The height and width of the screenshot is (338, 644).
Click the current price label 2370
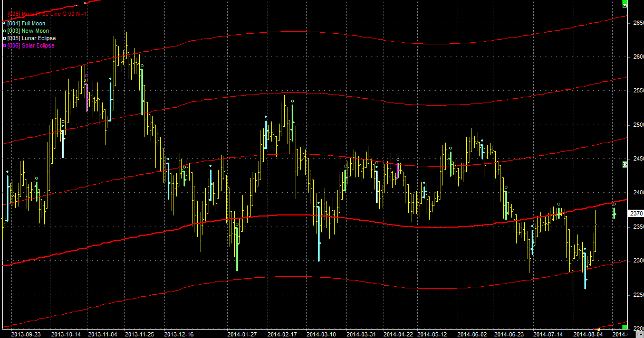tap(636, 213)
